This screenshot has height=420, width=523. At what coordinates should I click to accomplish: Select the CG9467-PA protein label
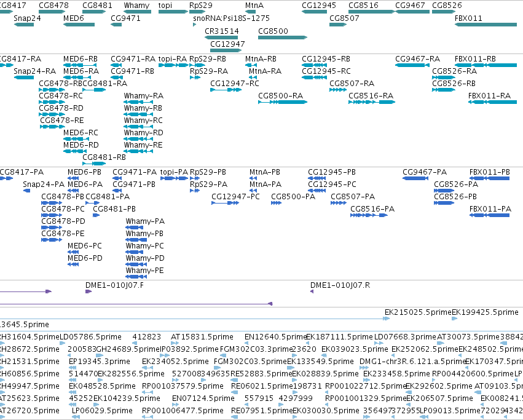point(424,172)
